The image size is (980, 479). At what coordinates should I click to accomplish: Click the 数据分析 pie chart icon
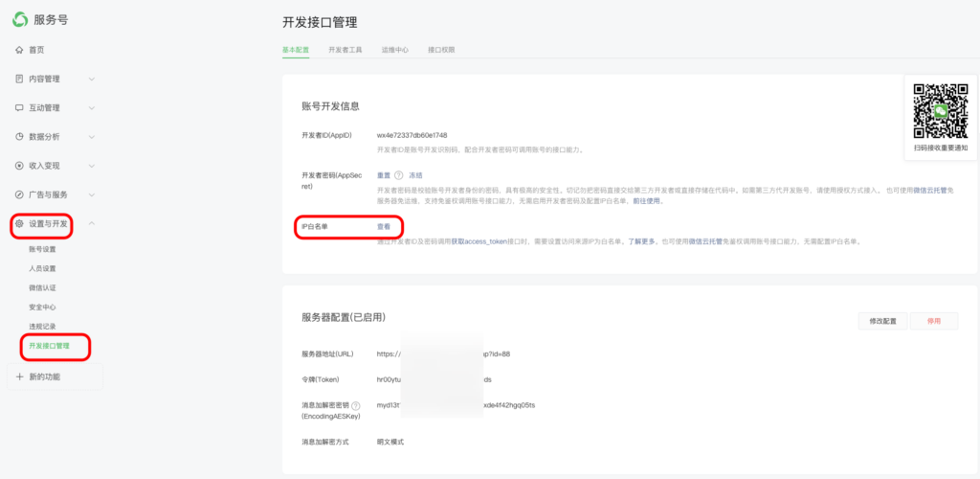pyautogui.click(x=19, y=136)
